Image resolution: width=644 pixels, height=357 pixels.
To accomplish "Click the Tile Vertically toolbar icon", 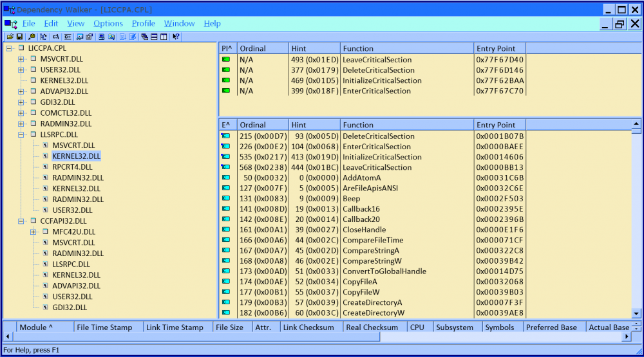I will (164, 37).
